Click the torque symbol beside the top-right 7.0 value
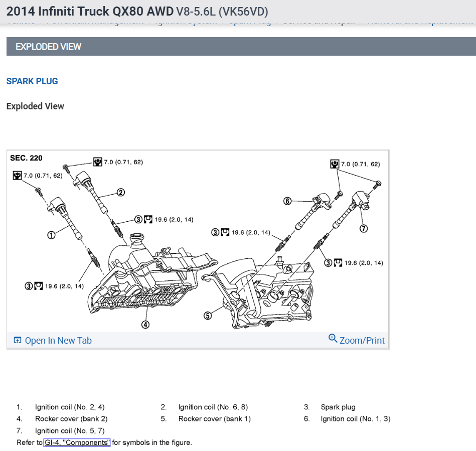 point(334,164)
